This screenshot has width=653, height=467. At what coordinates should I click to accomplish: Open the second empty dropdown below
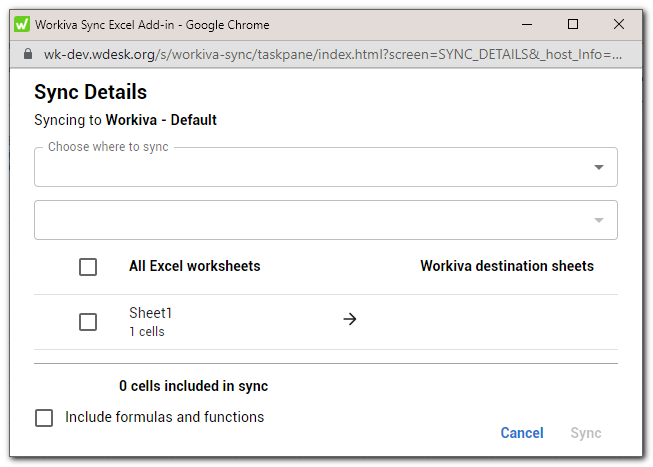pos(326,220)
